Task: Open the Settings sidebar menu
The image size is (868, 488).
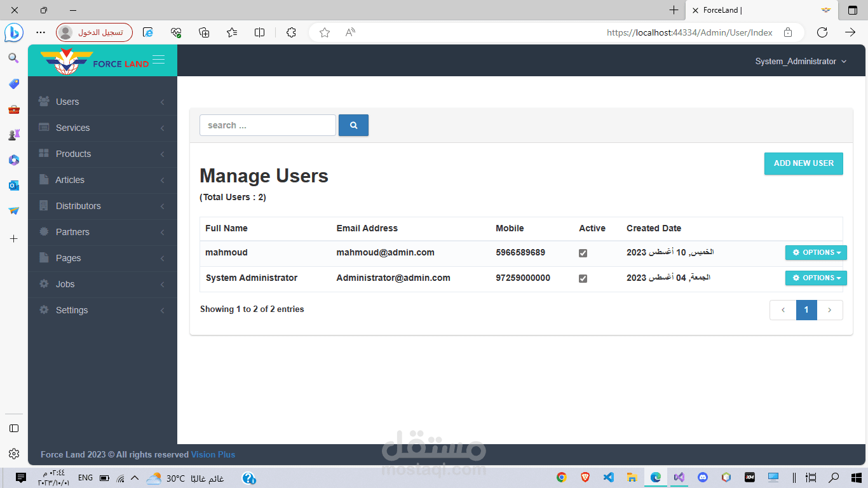Action: (x=102, y=310)
